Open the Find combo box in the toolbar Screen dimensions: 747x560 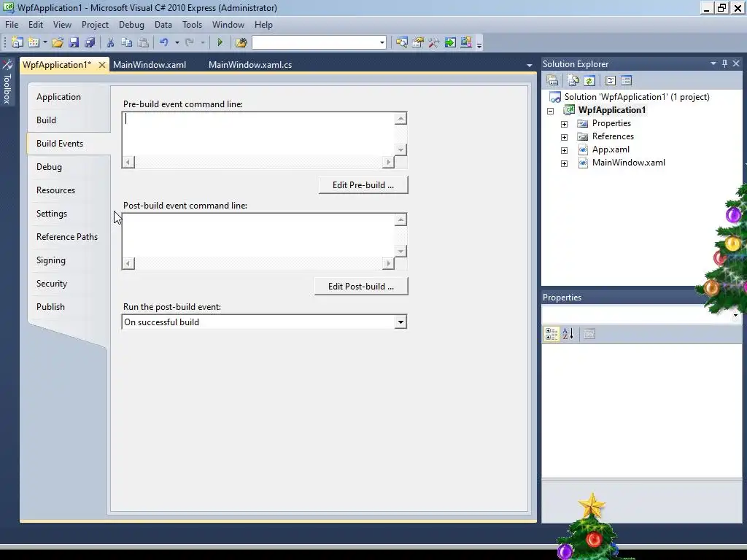382,43
